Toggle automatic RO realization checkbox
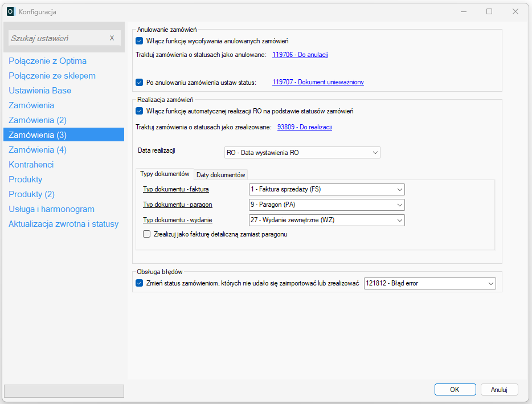Viewport: 532px width, 404px height. pos(140,111)
